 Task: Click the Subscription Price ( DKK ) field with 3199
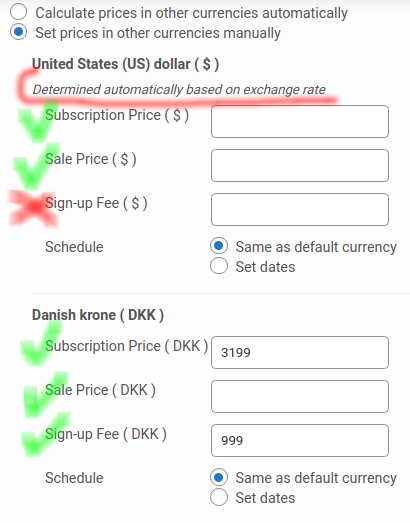(x=300, y=353)
